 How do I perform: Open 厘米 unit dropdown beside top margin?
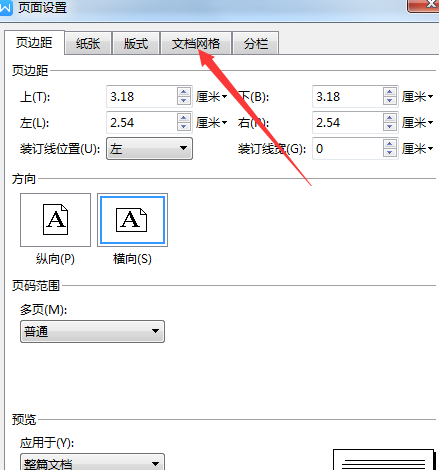click(x=212, y=97)
